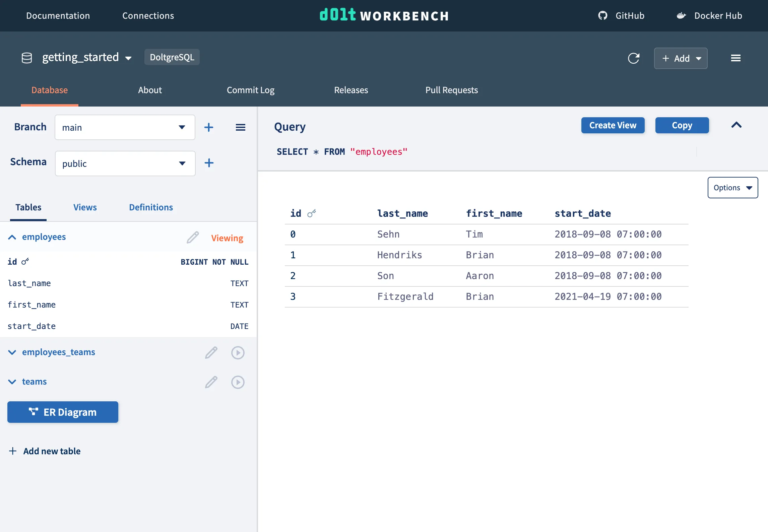This screenshot has width=768, height=532.
Task: Open the public schema dropdown
Action: point(125,163)
